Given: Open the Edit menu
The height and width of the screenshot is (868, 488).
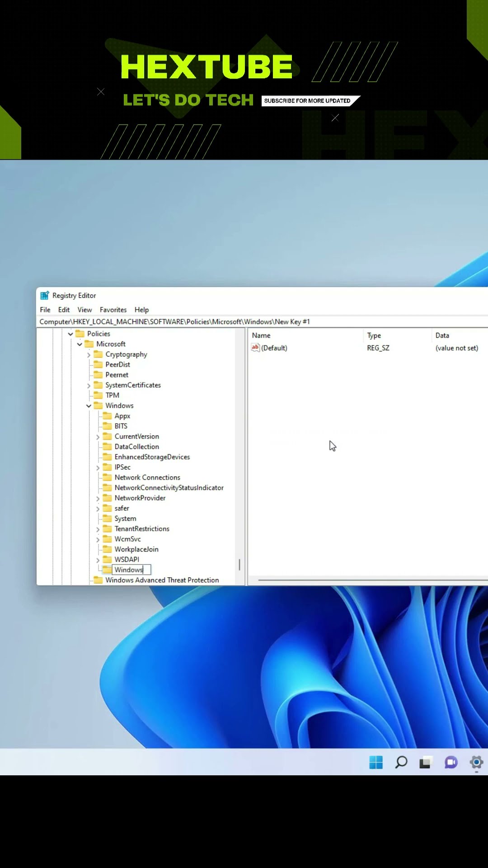Looking at the screenshot, I should pyautogui.click(x=64, y=310).
